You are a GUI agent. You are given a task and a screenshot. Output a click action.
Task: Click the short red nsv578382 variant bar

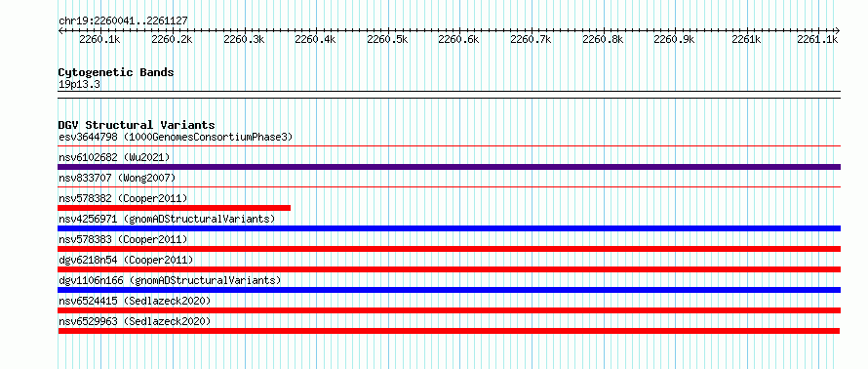[x=175, y=208]
